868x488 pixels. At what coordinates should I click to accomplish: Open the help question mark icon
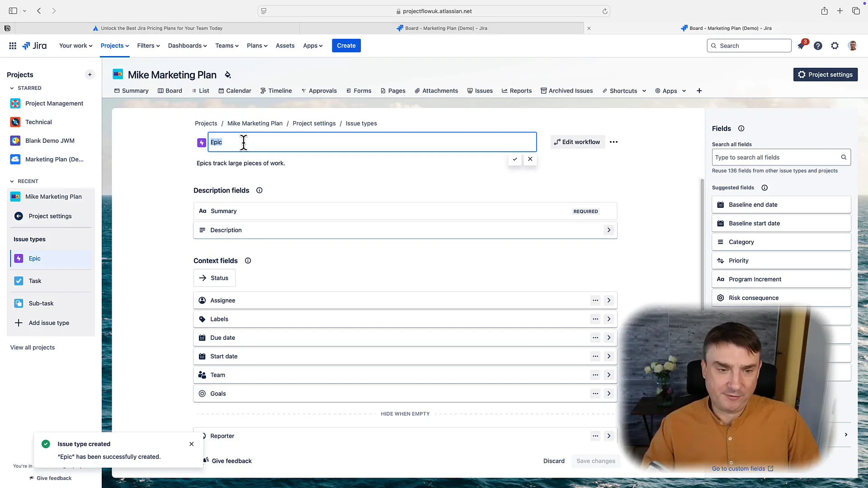(x=818, y=46)
